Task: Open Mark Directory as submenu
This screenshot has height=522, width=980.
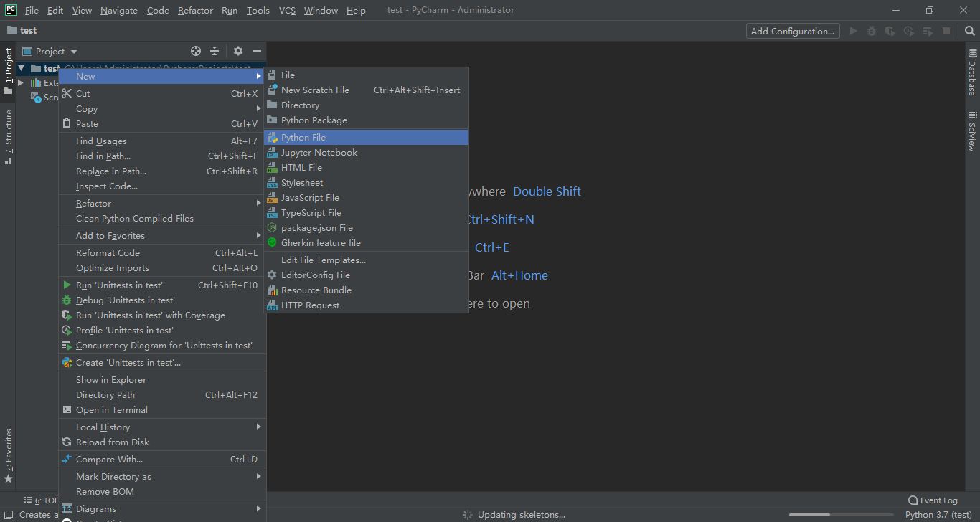Action: [x=162, y=476]
